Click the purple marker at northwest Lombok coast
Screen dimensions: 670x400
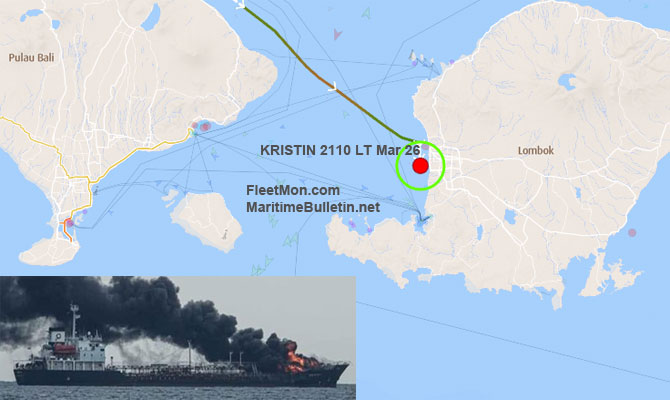414,63
